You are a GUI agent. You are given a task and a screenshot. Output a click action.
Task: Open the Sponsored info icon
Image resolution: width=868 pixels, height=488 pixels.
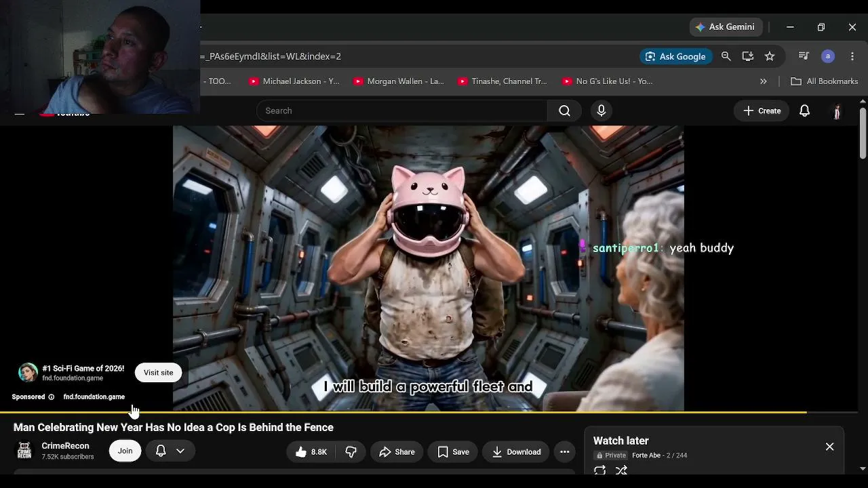[x=51, y=397]
